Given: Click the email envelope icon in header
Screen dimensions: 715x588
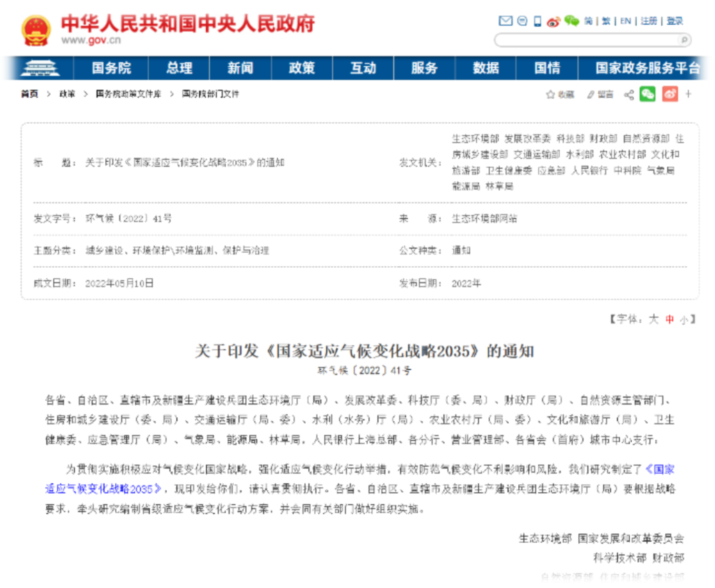Looking at the screenshot, I should coord(505,21).
